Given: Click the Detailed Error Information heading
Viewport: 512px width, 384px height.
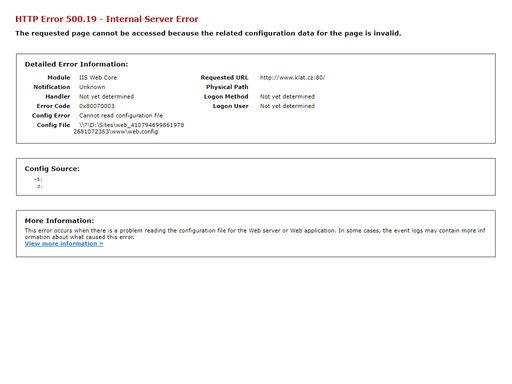Looking at the screenshot, I should point(76,64).
